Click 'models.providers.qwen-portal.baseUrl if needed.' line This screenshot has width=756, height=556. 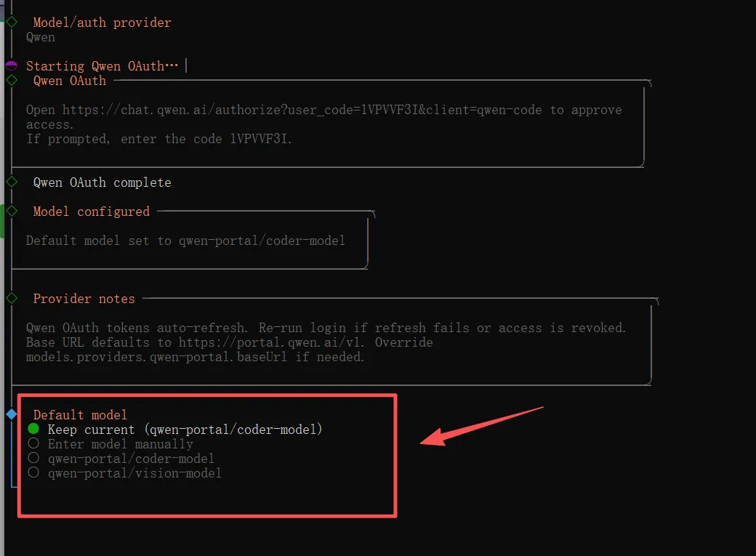[x=196, y=357]
